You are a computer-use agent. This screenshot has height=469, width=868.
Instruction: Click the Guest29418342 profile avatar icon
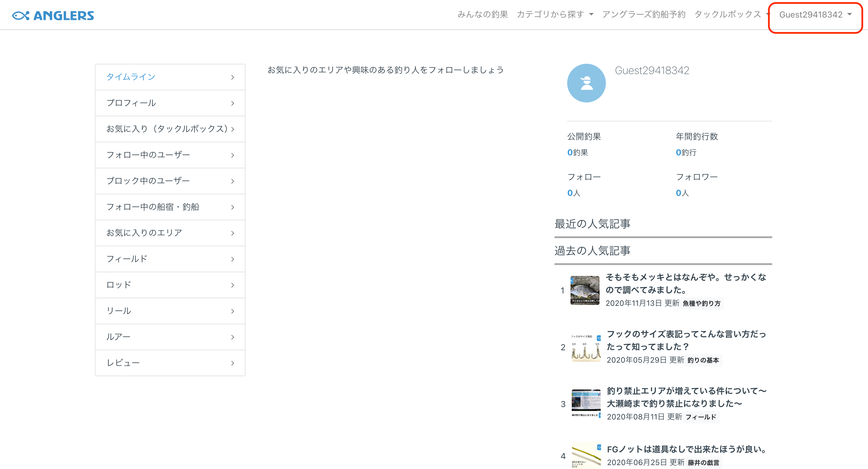tap(586, 83)
